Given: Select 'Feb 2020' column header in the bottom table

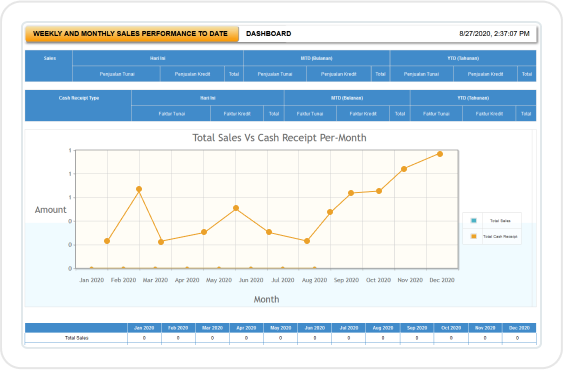Looking at the screenshot, I should (x=178, y=328).
